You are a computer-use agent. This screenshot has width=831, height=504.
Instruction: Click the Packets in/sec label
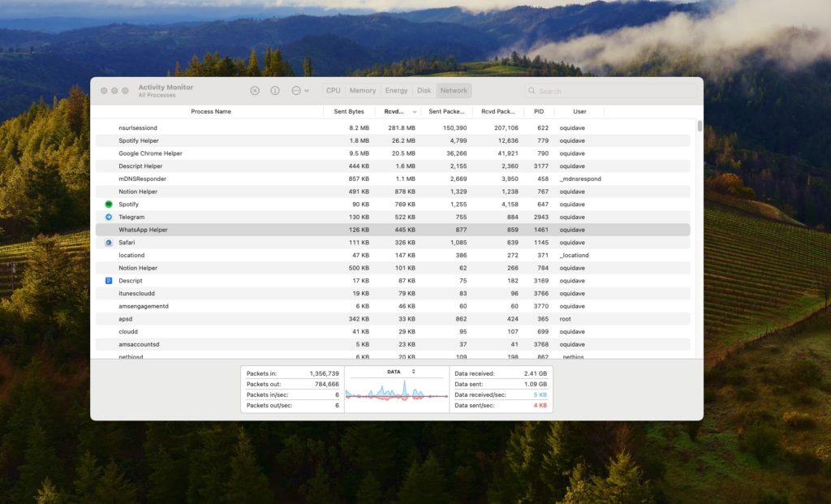(267, 394)
